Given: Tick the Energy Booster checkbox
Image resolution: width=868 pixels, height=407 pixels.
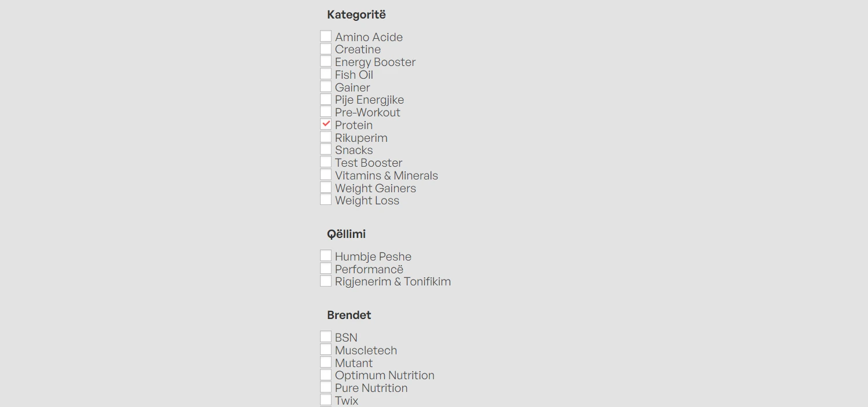Looking at the screenshot, I should coord(326,61).
